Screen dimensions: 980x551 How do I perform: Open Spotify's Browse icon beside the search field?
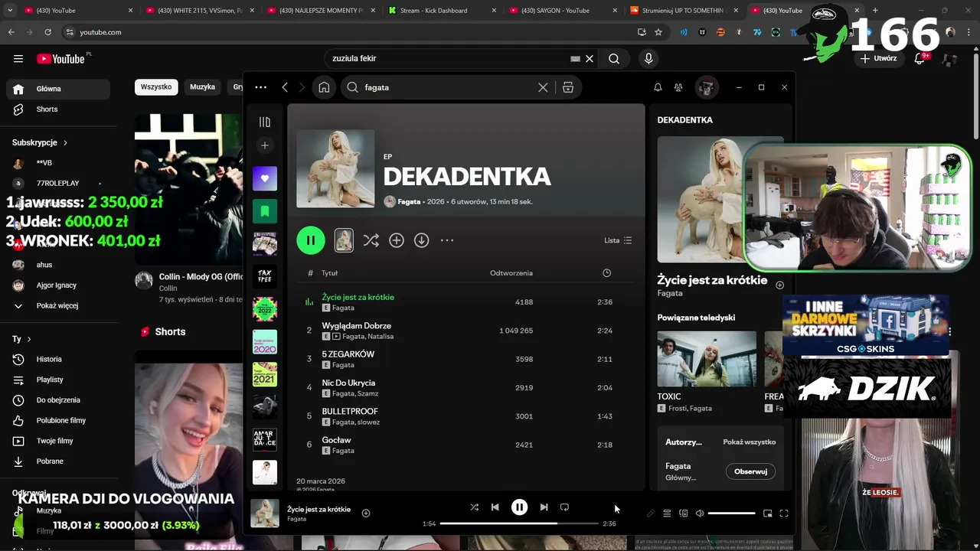(568, 87)
